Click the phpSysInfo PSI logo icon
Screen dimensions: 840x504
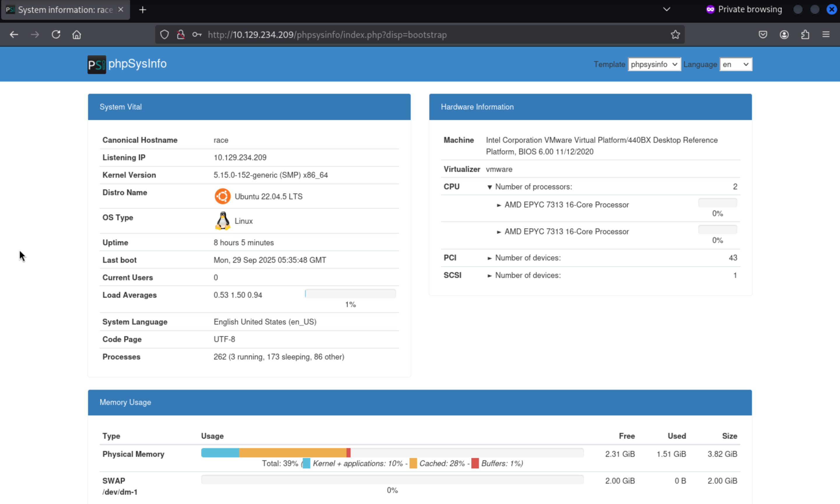(97, 64)
